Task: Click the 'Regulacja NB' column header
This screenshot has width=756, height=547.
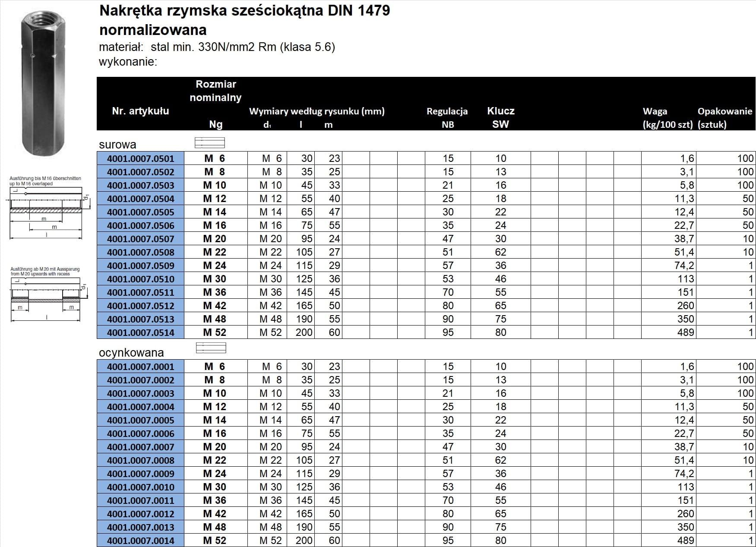Action: click(447, 117)
